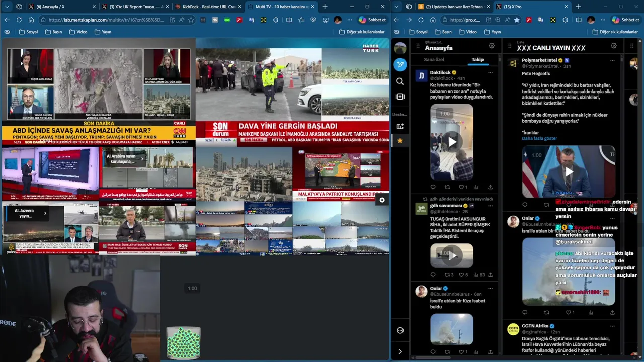Switch to Takip tab
This screenshot has height=362, width=644.
[477, 60]
